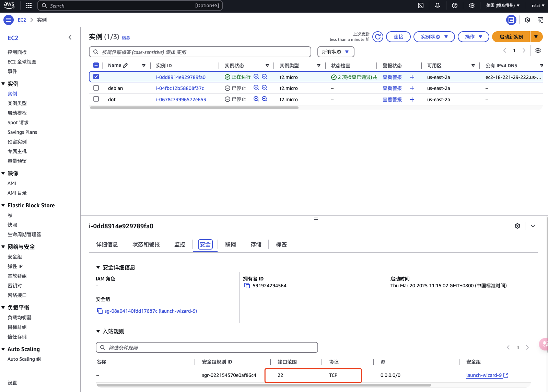
Task: Focus the instance filter search box
Action: point(200,52)
